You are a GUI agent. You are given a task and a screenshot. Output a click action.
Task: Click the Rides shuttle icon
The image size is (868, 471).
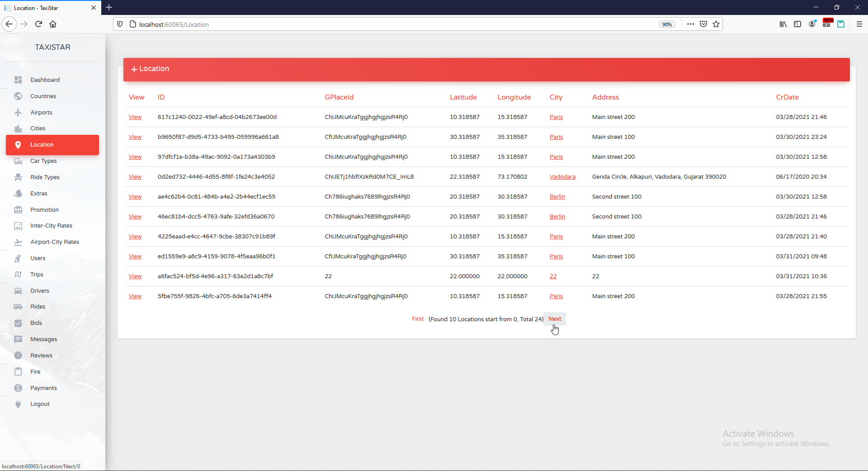point(18,307)
